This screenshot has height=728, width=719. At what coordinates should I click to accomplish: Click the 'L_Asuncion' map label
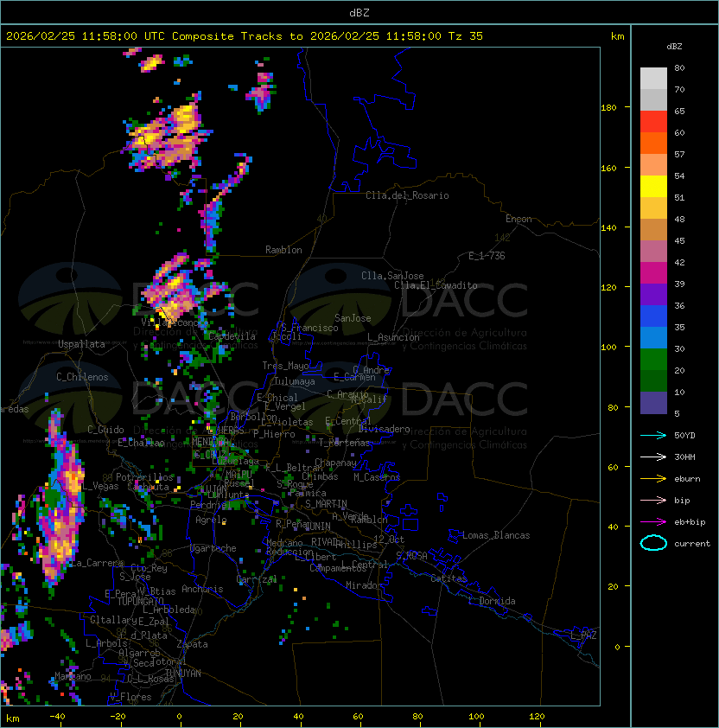[393, 337]
